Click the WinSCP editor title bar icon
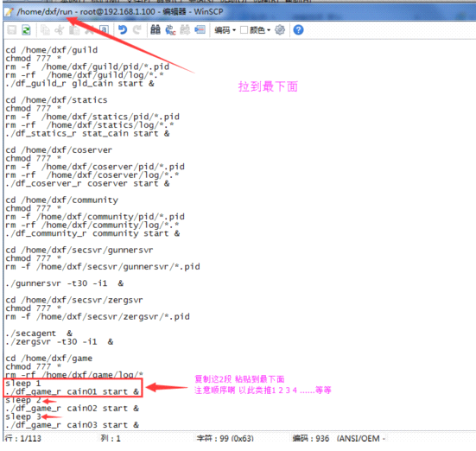Viewport: 476px width, 451px height. [10, 12]
